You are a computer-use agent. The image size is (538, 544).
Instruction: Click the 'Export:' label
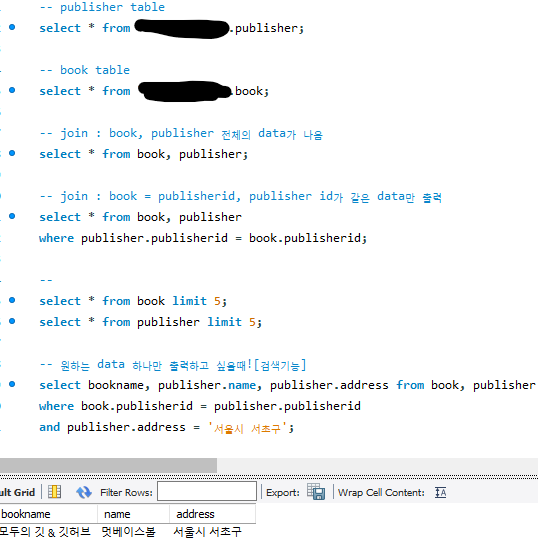[x=283, y=492]
